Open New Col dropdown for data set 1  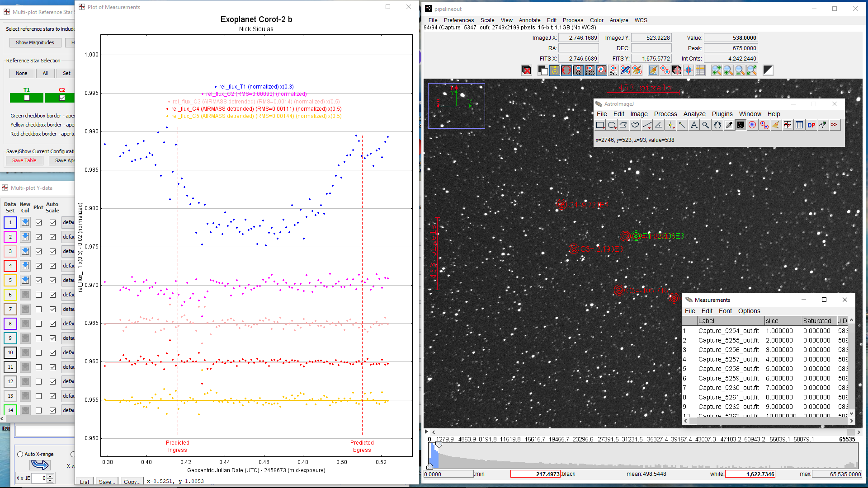click(25, 222)
